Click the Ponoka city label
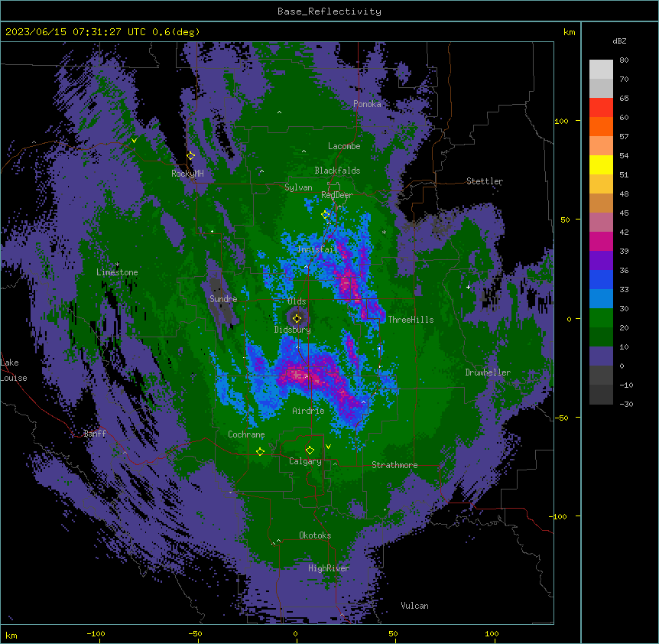Screen dimensions: 659x644 pyautogui.click(x=367, y=104)
